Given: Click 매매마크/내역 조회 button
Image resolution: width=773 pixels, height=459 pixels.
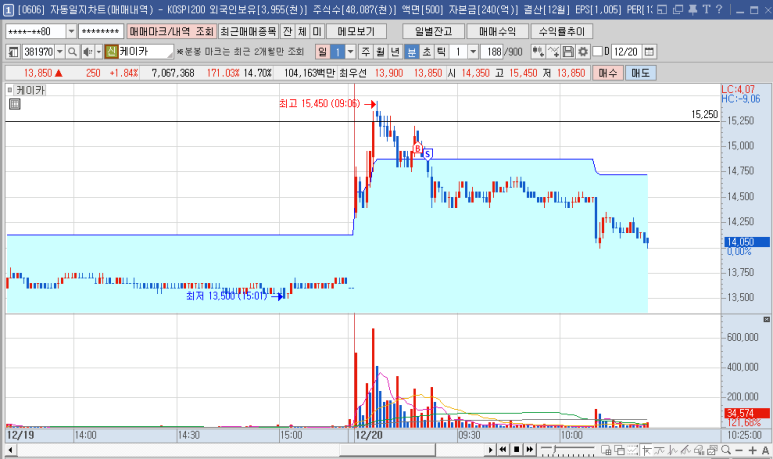Looking at the screenshot, I should click(x=171, y=31).
